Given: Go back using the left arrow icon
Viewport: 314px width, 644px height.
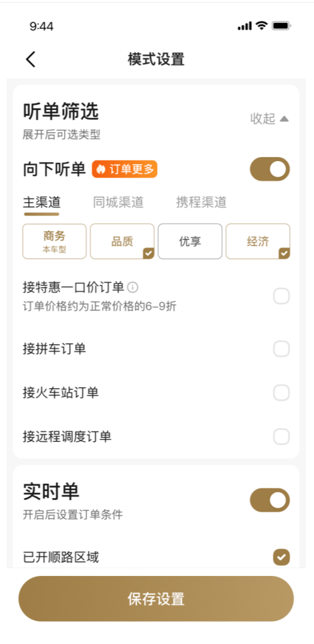Looking at the screenshot, I should (31, 59).
